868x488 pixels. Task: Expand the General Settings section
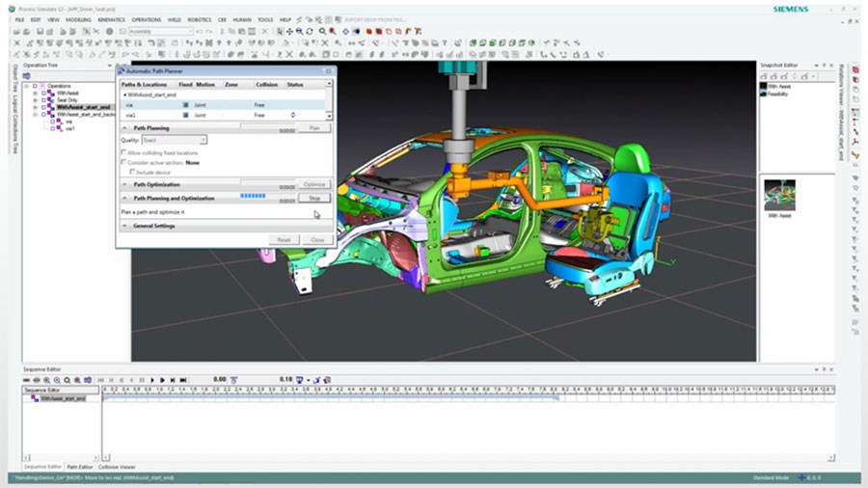pyautogui.click(x=125, y=226)
